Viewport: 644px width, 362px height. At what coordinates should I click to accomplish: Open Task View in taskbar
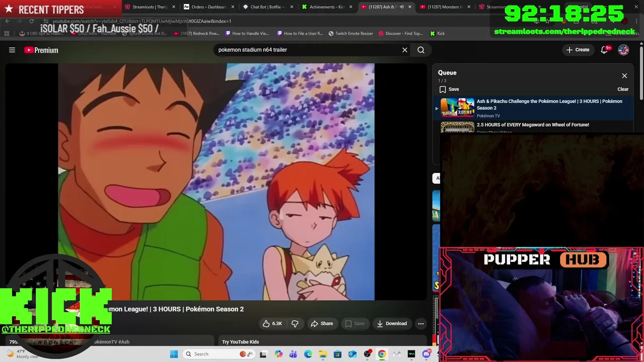(x=263, y=354)
